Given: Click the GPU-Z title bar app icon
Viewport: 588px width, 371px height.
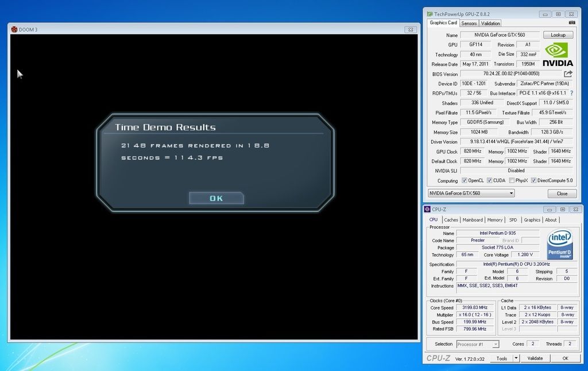Looking at the screenshot, I should (x=430, y=14).
